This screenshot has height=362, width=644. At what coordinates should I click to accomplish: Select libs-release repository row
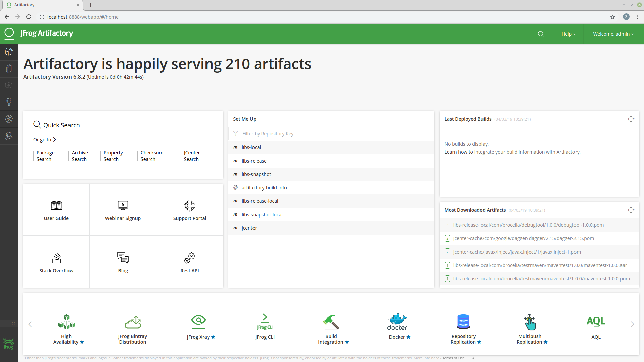coord(331,161)
